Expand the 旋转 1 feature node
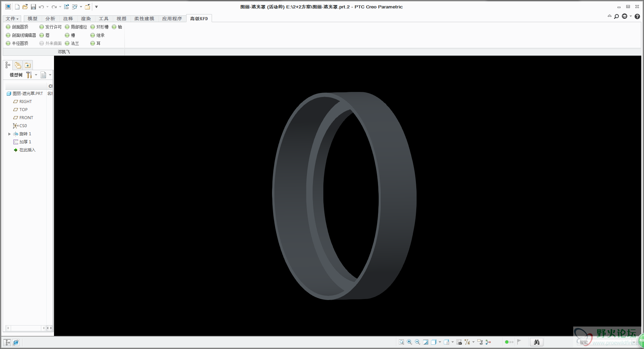This screenshot has height=349, width=644. [x=9, y=134]
